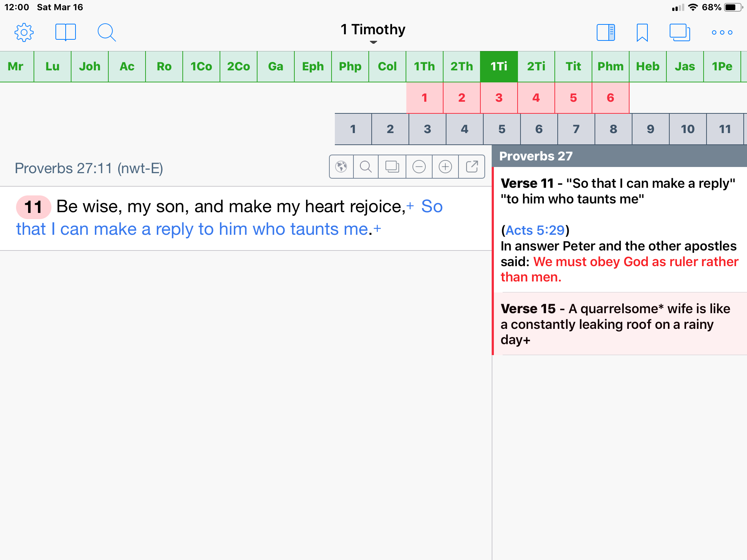Increase text size with plus icon

[x=445, y=167]
